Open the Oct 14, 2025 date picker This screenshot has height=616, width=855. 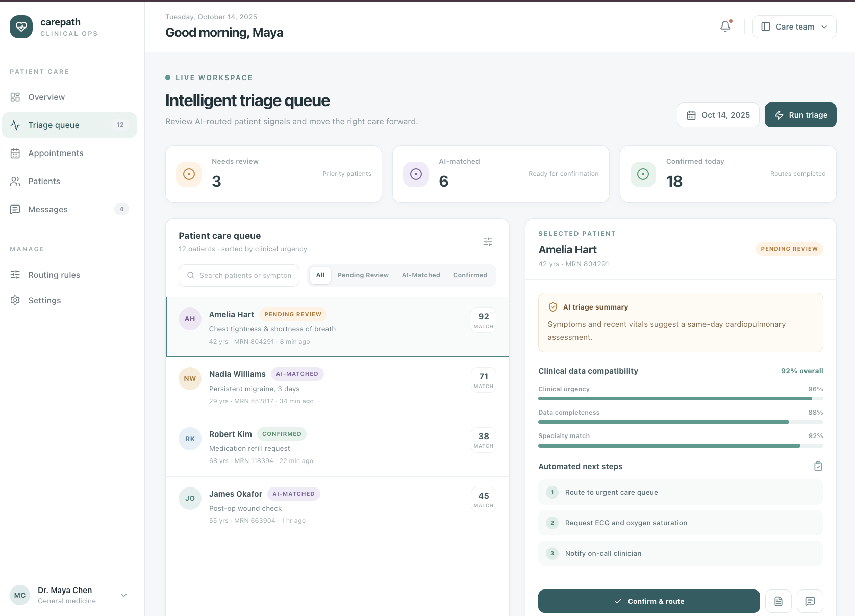point(718,115)
